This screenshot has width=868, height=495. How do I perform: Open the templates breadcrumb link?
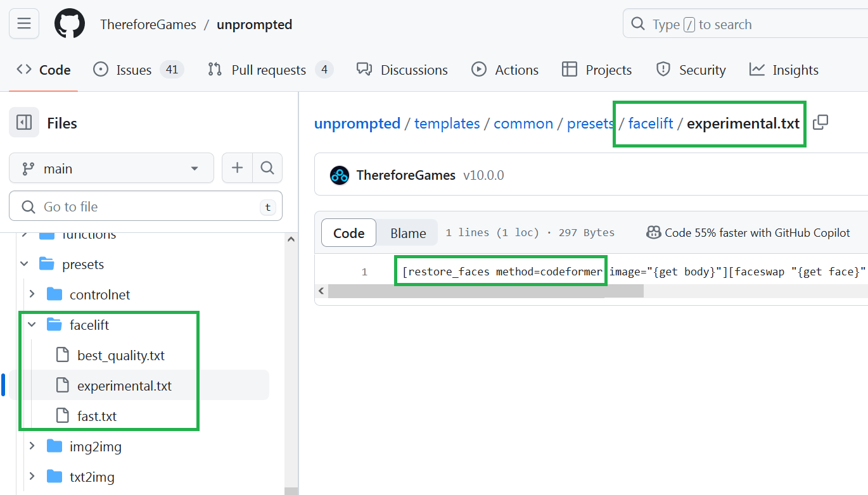click(x=447, y=123)
